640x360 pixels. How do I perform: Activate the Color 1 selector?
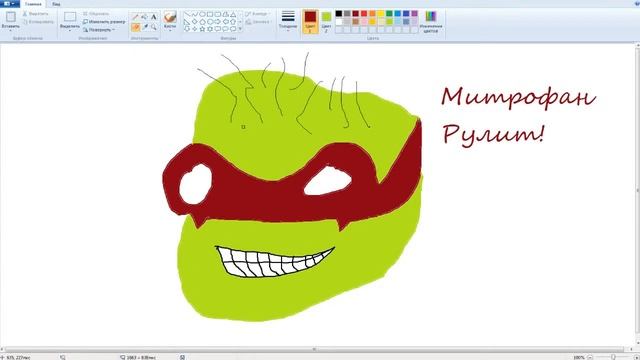coord(310,21)
